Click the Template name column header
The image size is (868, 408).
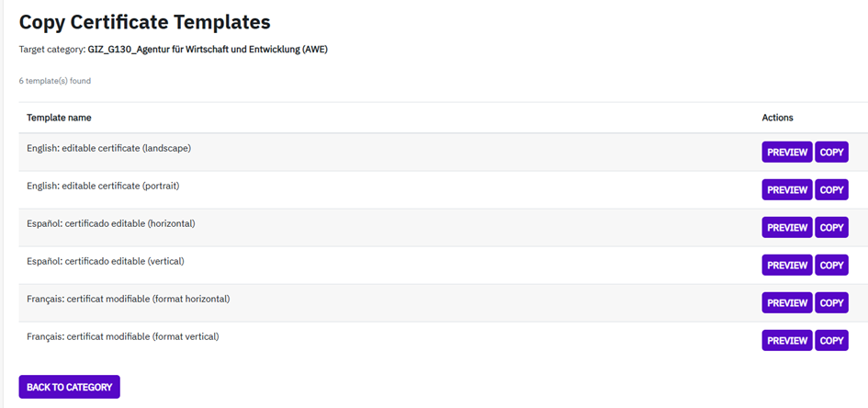tap(59, 118)
